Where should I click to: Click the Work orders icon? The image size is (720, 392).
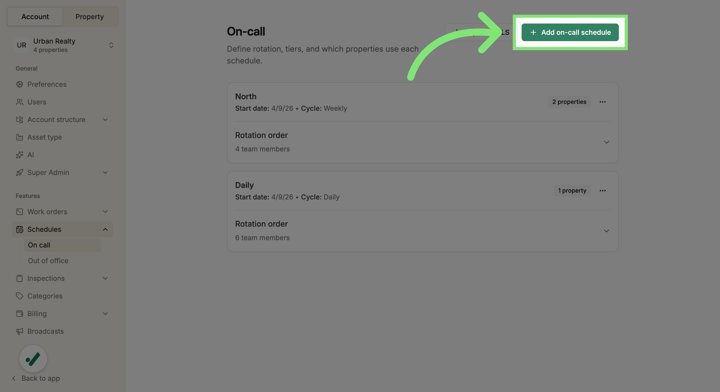(19, 212)
